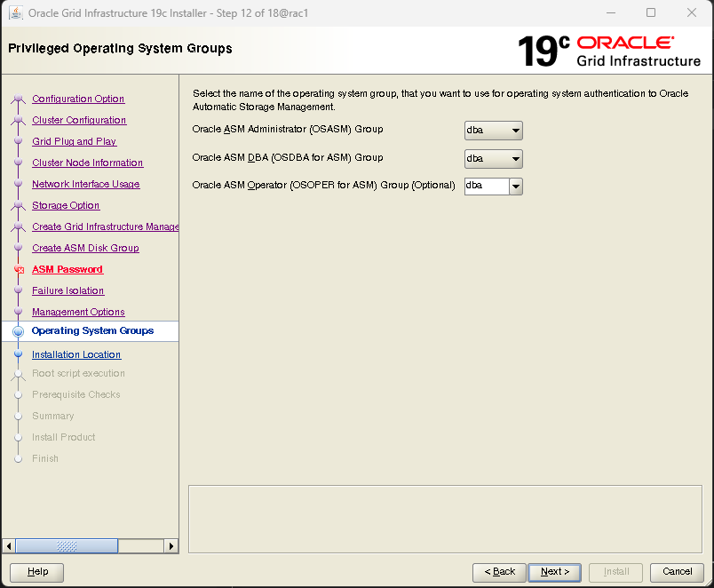The width and height of the screenshot is (714, 588).
Task: Click the ASM Password error step icon
Action: [19, 270]
